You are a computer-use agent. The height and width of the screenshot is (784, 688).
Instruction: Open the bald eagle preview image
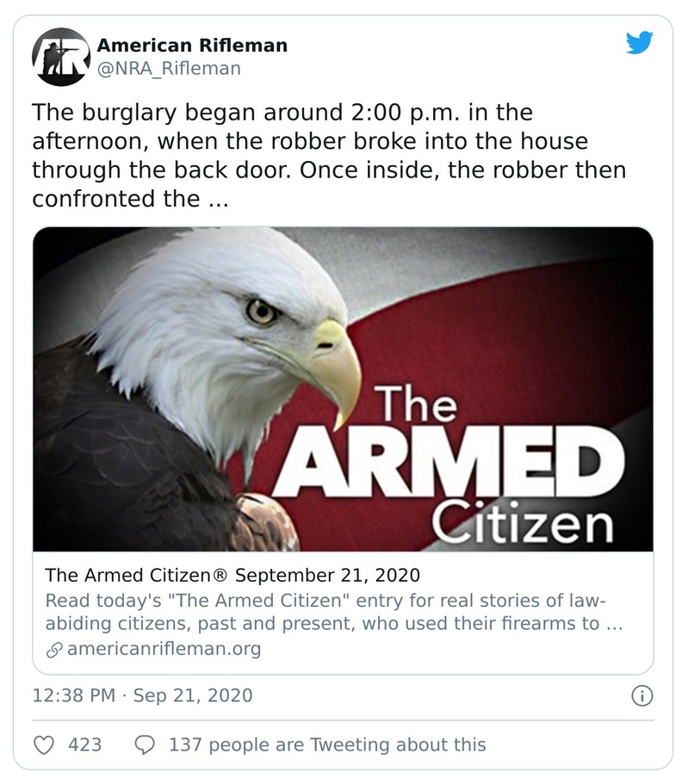coord(343,389)
